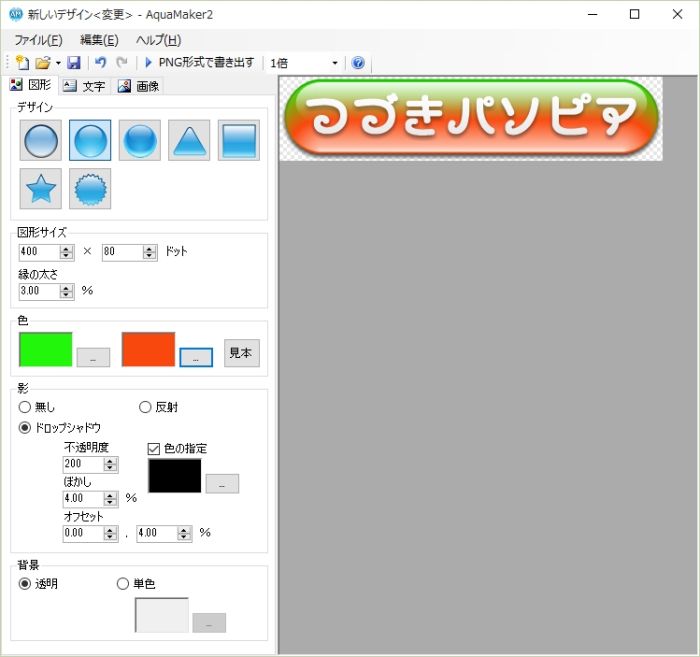The height and width of the screenshot is (657, 700).
Task: Click the save floppy disk icon
Action: [74, 63]
